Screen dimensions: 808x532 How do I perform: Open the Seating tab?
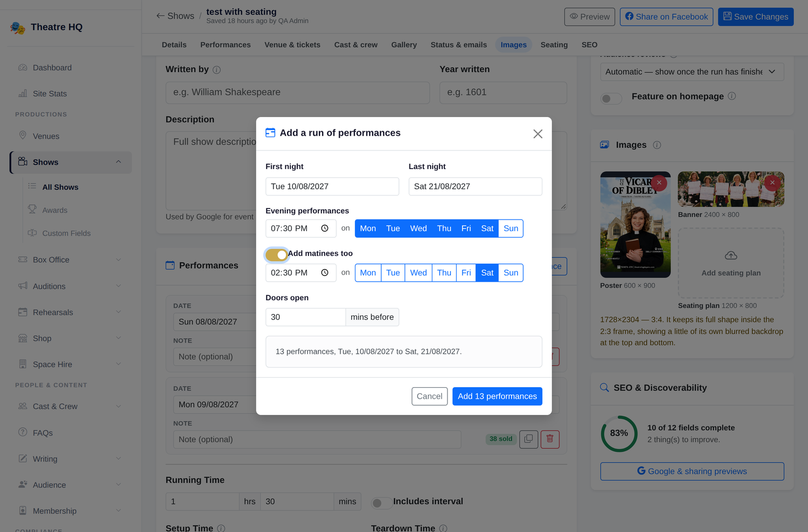554,45
